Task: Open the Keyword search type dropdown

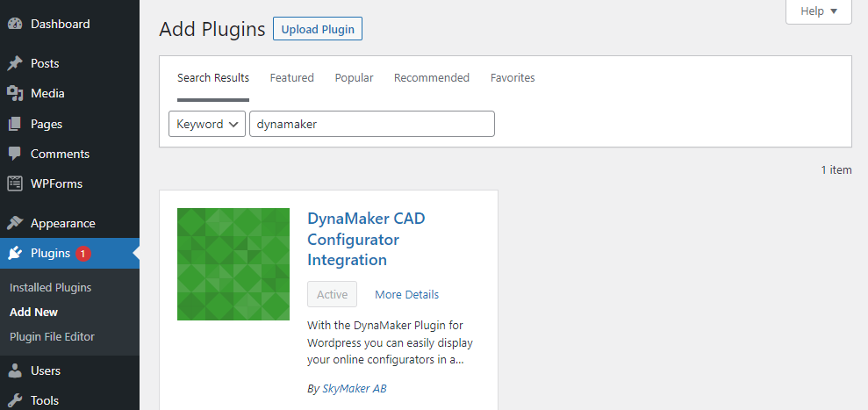Action: pos(207,124)
